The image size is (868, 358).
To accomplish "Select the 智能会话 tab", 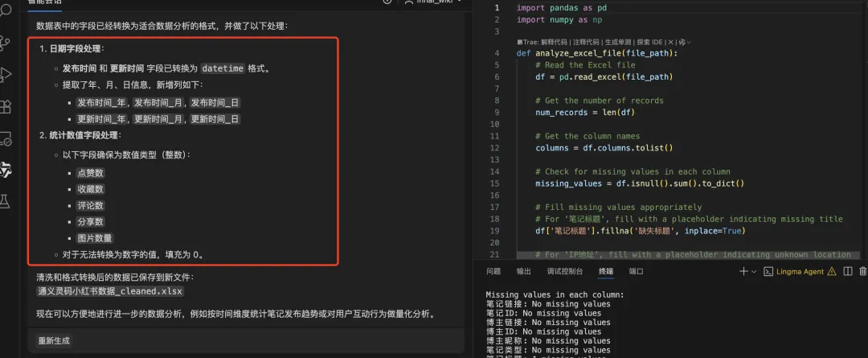I will [x=45, y=2].
